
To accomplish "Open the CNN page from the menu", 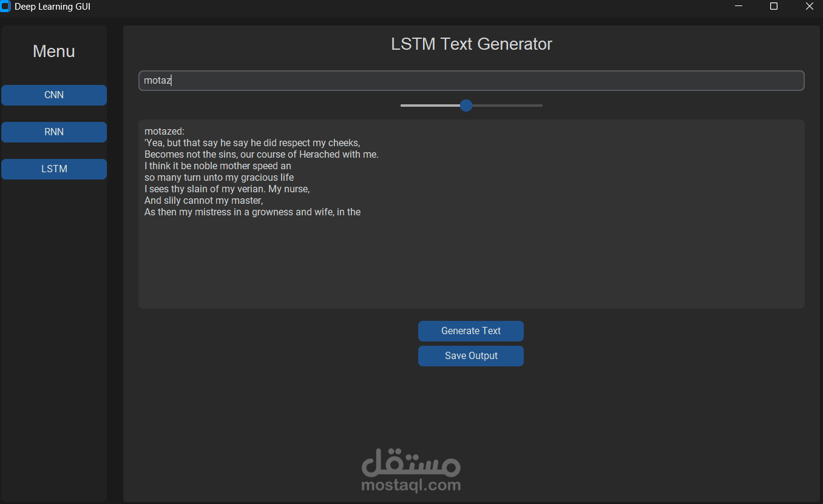I will pos(54,95).
